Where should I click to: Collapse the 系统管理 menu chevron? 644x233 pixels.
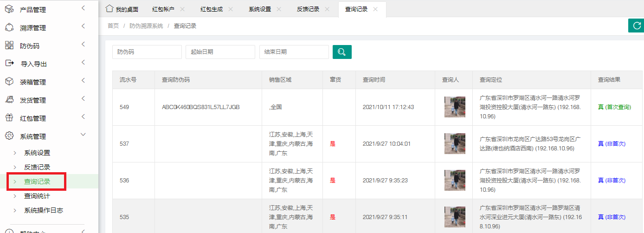click(83, 135)
